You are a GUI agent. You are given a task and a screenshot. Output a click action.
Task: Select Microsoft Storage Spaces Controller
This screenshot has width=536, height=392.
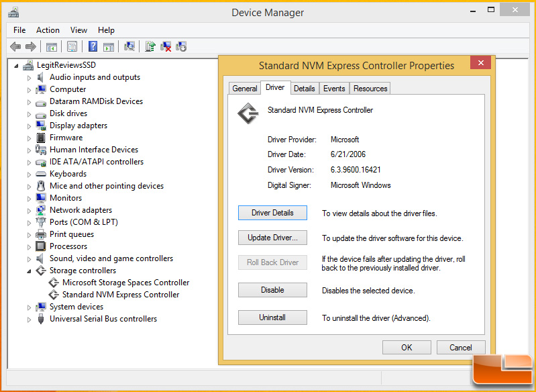pos(126,283)
